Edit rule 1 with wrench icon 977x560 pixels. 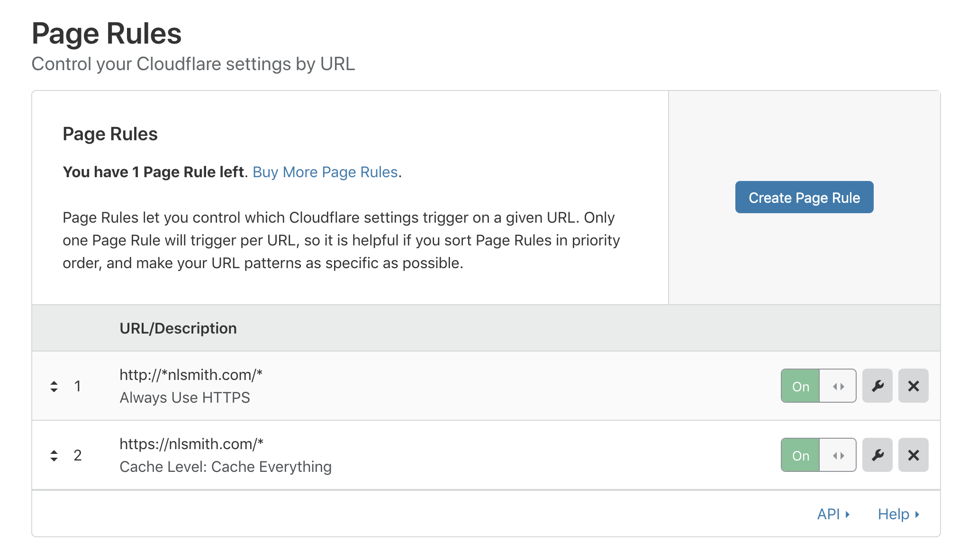[x=877, y=386]
